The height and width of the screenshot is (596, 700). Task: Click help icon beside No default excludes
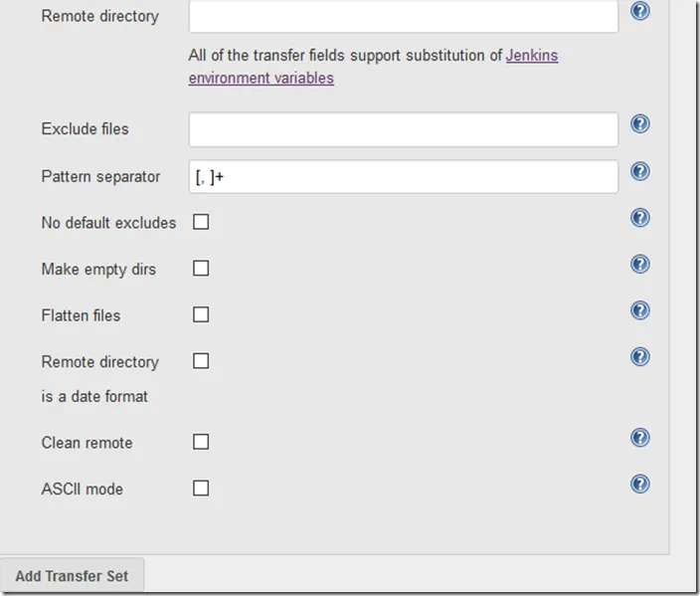[x=640, y=218]
